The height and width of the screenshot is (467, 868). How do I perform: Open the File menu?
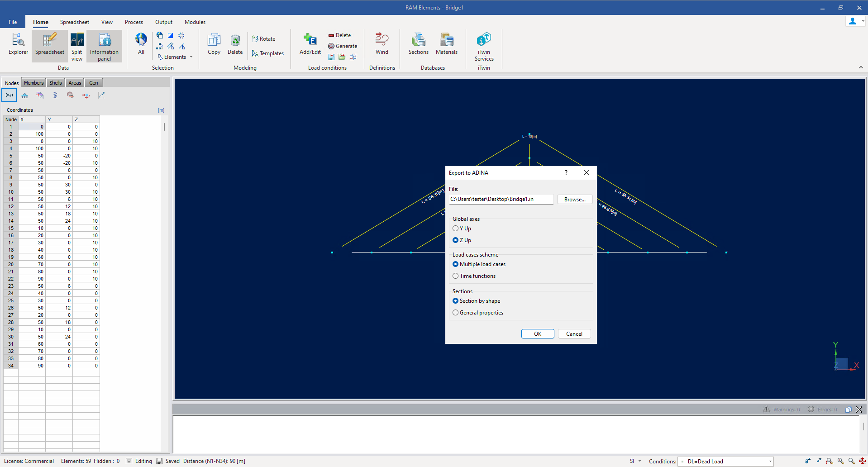pos(13,22)
